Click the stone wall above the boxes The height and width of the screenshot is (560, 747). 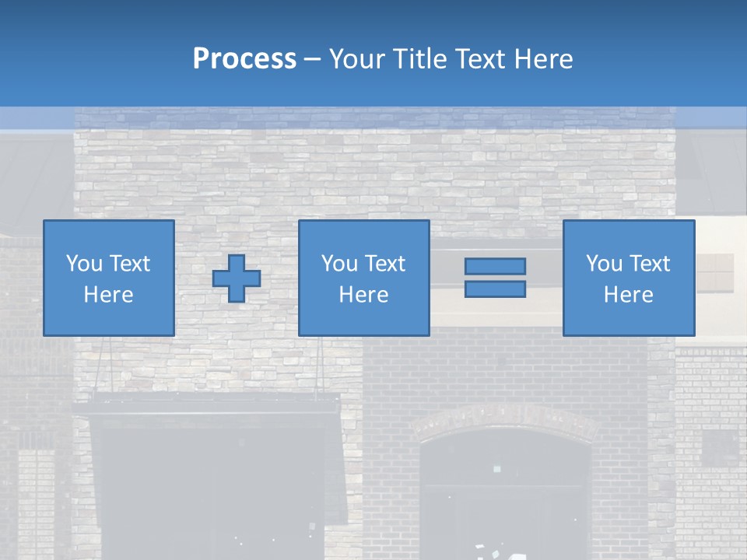pyautogui.click(x=373, y=171)
